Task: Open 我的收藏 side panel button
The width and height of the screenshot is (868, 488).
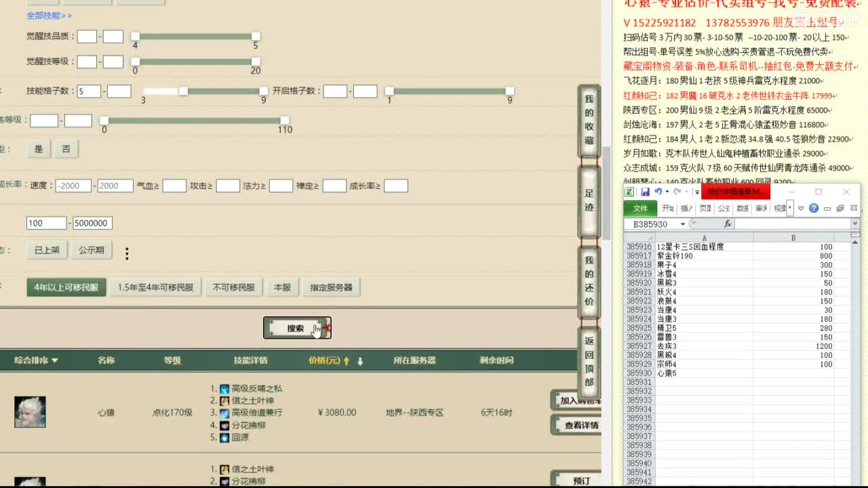Action: click(589, 120)
